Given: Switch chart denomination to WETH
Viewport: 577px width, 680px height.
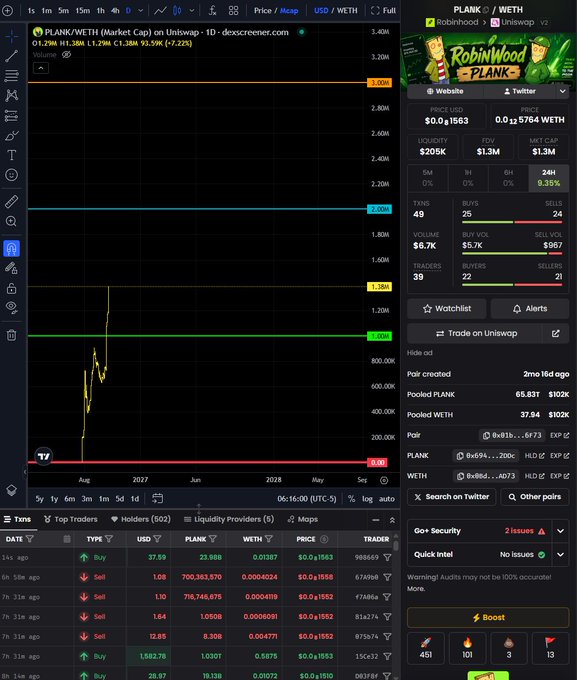Looking at the screenshot, I should click(x=347, y=10).
